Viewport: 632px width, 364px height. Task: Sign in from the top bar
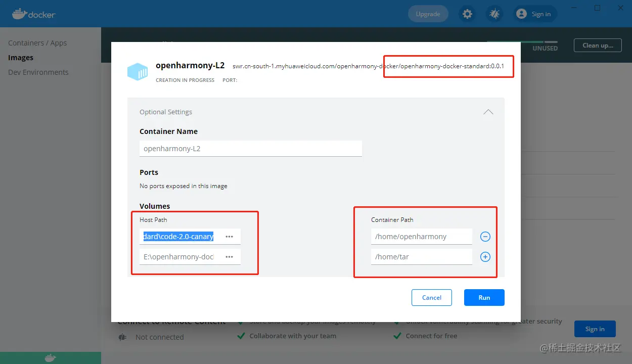tap(534, 14)
